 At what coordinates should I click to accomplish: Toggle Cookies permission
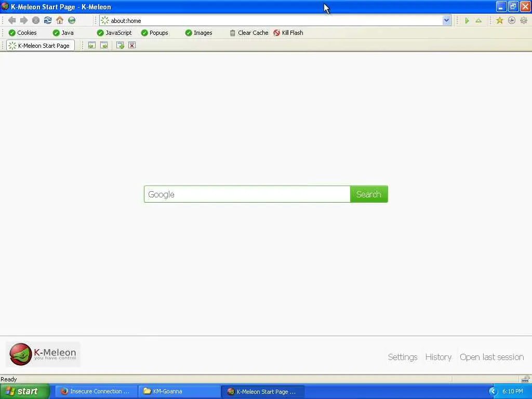pyautogui.click(x=23, y=33)
